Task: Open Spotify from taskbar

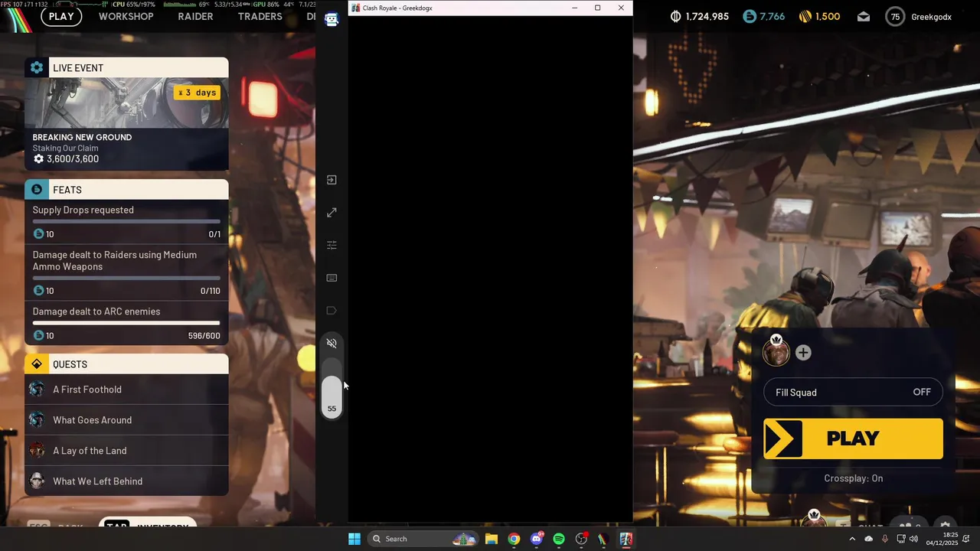Action: [559, 539]
